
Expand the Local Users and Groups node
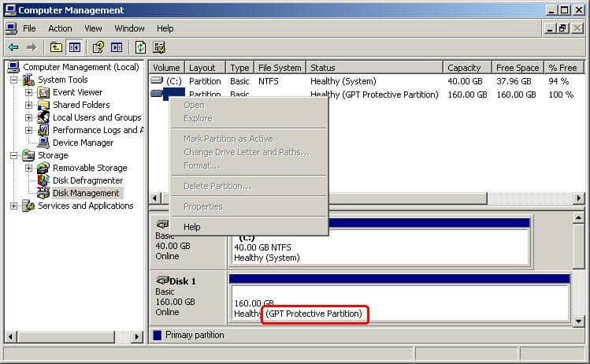(28, 117)
